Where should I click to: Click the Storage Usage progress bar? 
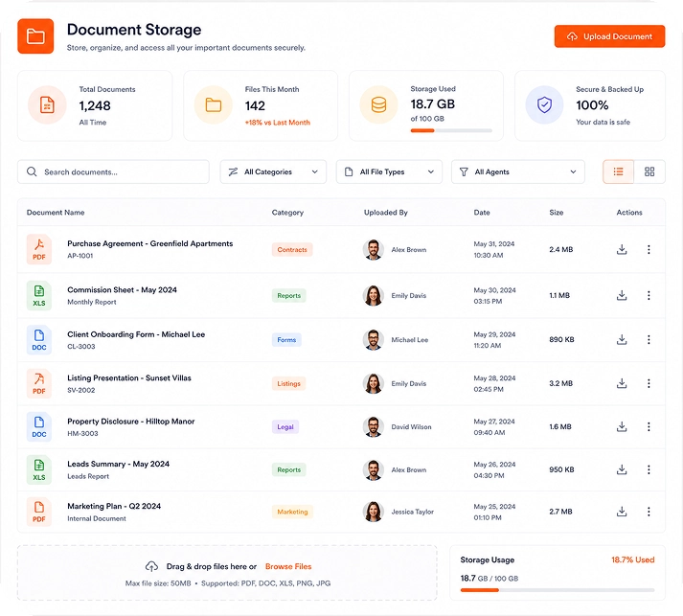click(558, 590)
